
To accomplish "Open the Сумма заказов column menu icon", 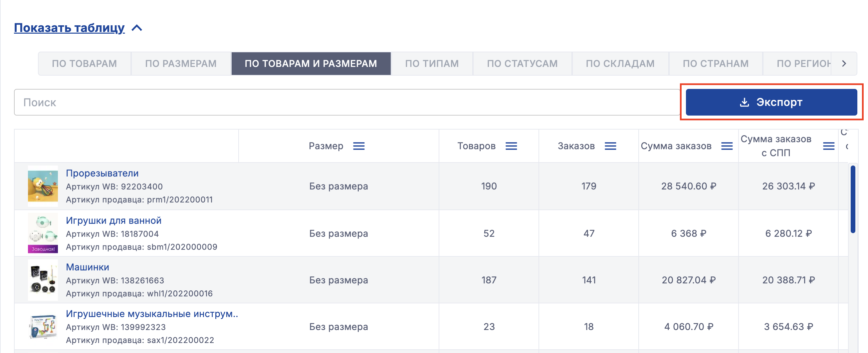I will 727,146.
